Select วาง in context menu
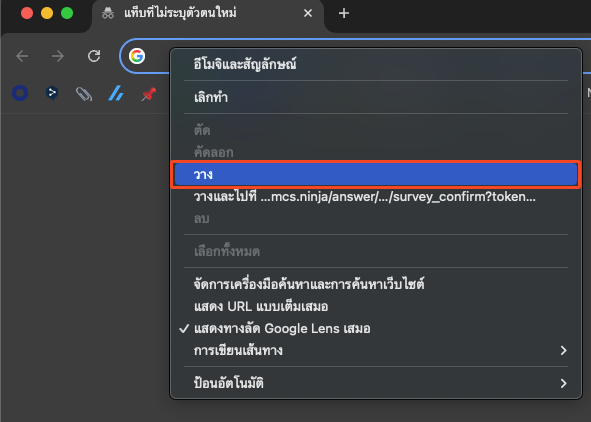591x422 pixels. point(376,174)
